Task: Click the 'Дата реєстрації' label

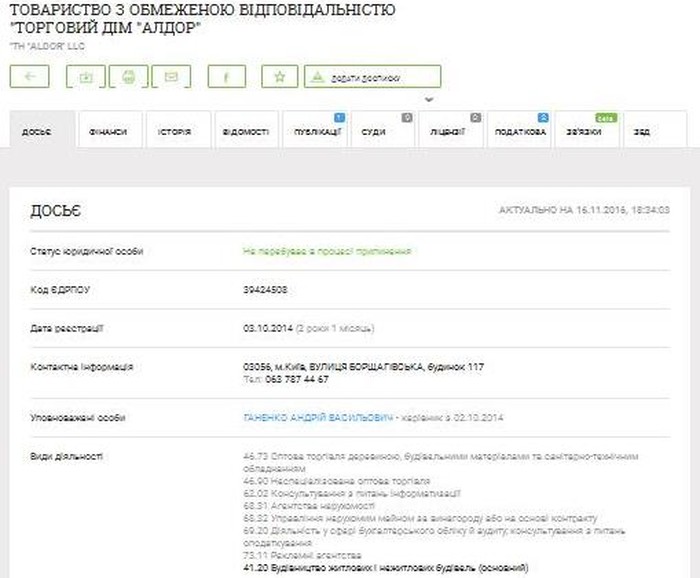Action: pos(67,329)
